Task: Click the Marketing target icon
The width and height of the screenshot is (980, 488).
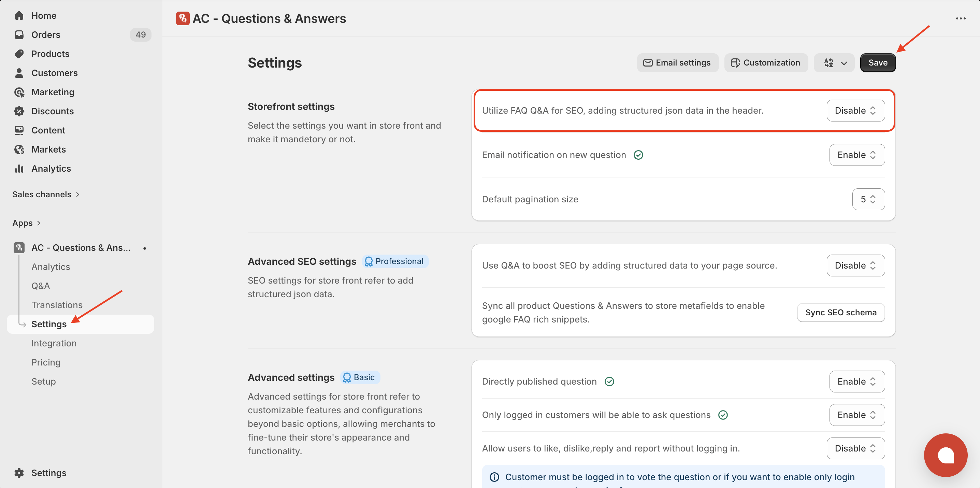Action: click(19, 92)
